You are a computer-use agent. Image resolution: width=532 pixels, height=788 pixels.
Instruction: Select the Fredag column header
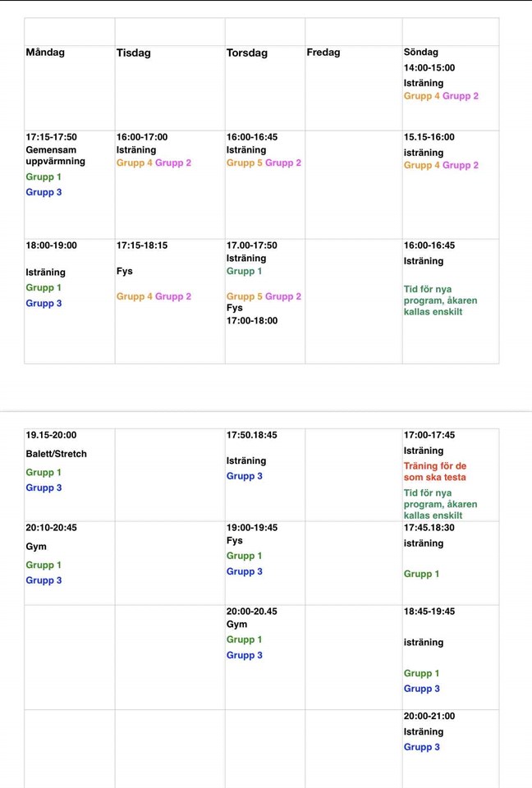coord(323,53)
